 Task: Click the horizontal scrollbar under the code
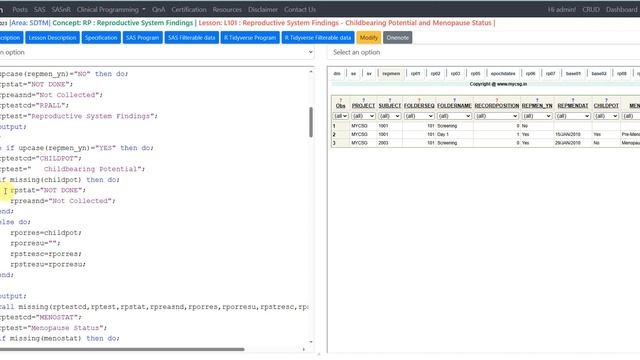tap(122, 349)
